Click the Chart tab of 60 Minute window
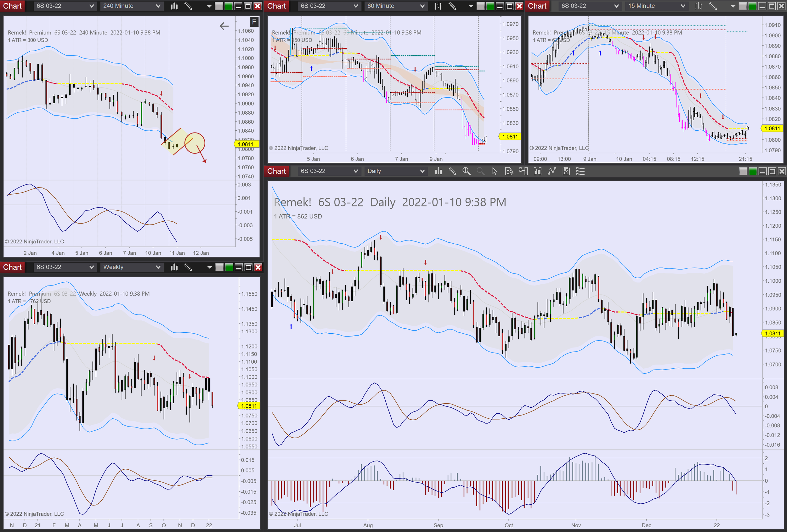Viewport: 787px width, 532px height. coord(276,6)
